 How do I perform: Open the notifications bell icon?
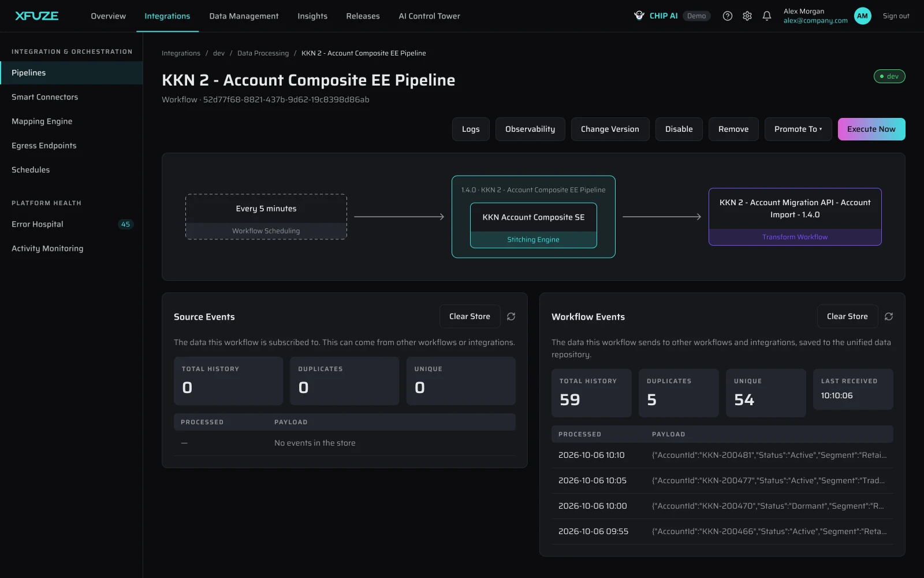tap(767, 16)
